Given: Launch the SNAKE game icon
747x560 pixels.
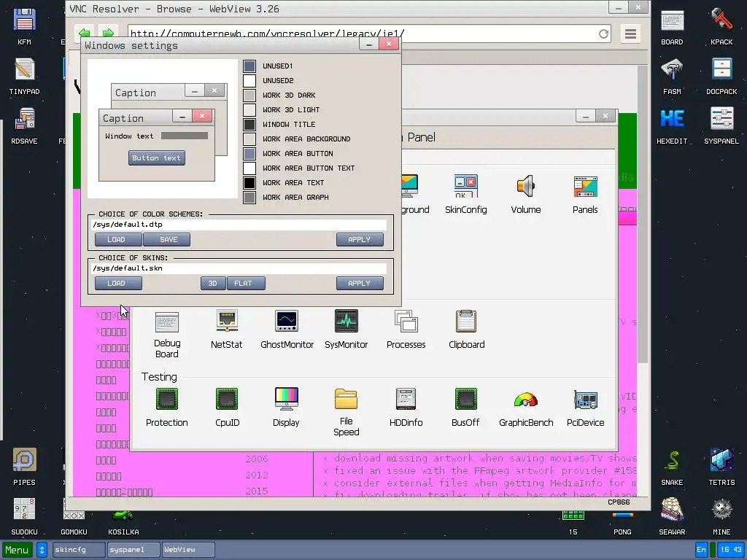Looking at the screenshot, I should [x=672, y=467].
